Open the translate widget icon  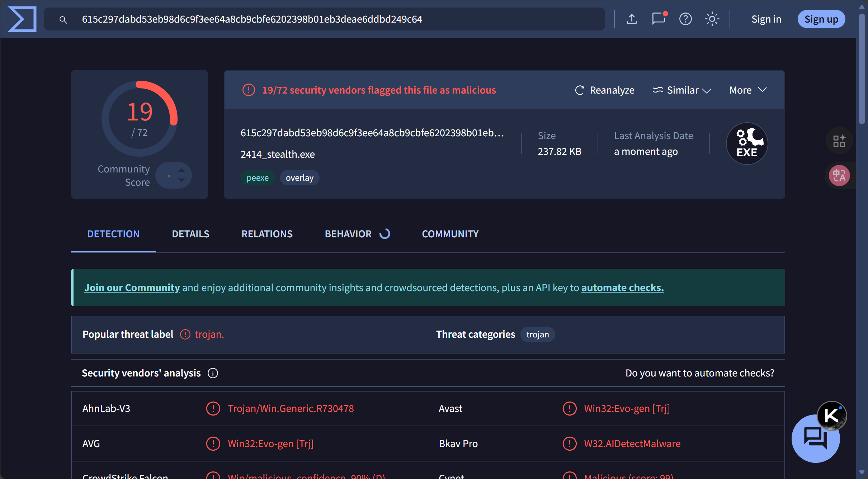click(839, 176)
